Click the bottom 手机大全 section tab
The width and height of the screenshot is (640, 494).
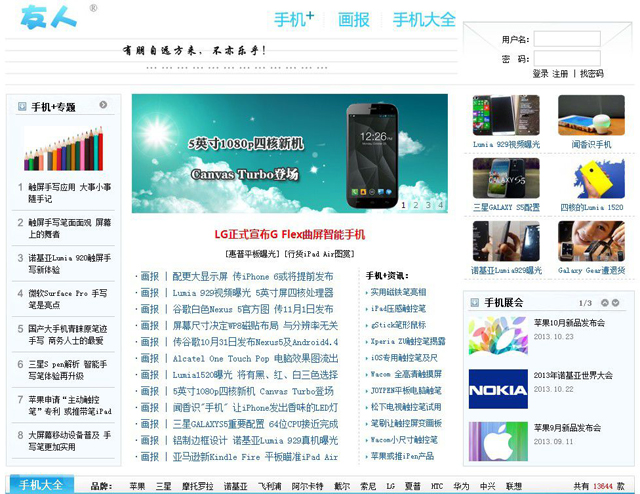(42, 485)
